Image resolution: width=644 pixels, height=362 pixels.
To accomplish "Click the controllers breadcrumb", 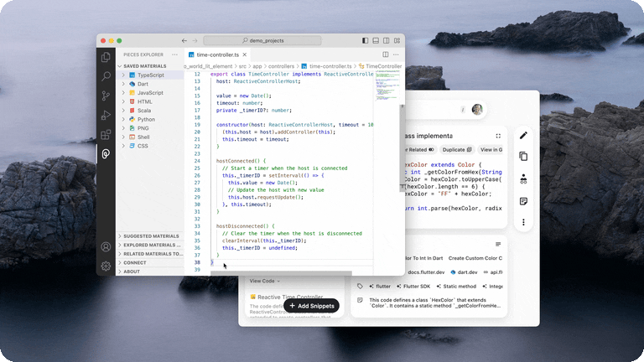I will click(x=282, y=66).
